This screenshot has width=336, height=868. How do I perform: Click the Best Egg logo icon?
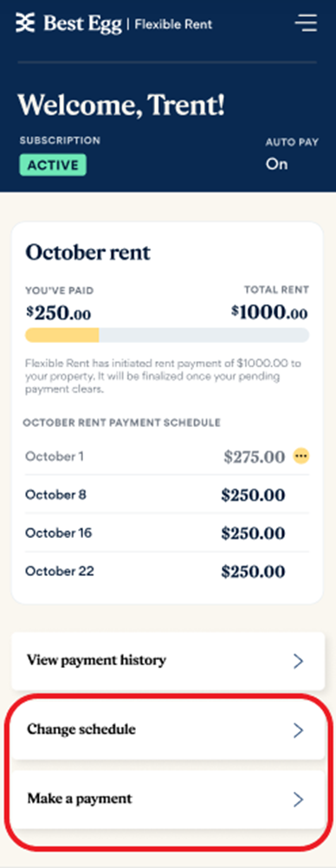(25, 23)
